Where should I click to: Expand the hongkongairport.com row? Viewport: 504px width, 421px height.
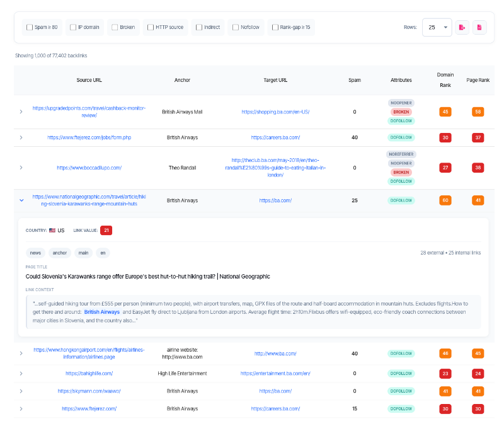tap(21, 353)
